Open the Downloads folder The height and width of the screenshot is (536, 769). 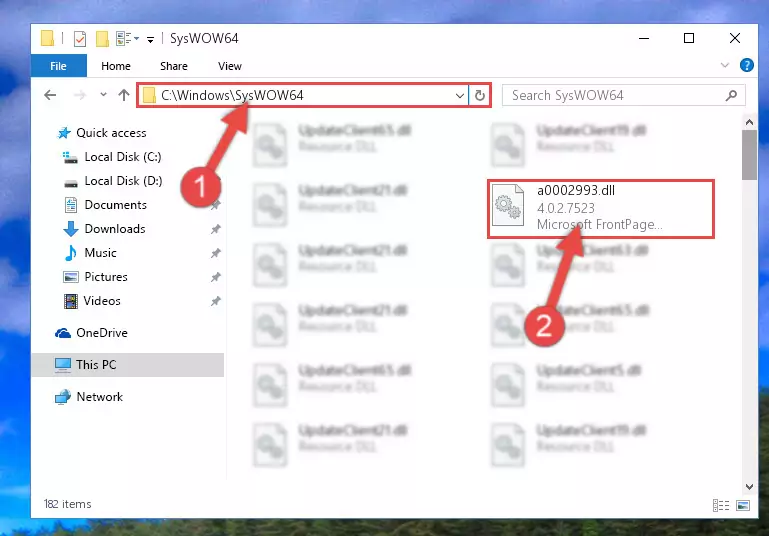115,229
